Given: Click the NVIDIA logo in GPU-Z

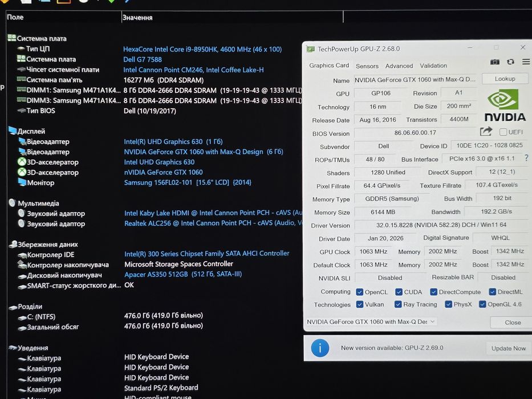Looking at the screenshot, I should click(x=505, y=105).
